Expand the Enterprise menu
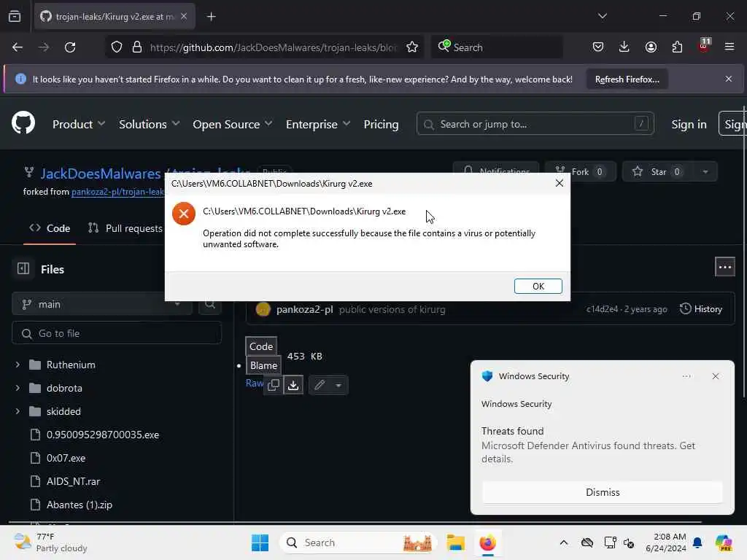 (x=318, y=124)
